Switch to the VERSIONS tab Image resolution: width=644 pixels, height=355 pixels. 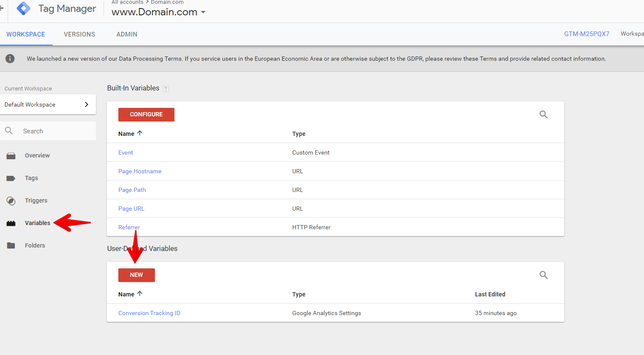79,34
